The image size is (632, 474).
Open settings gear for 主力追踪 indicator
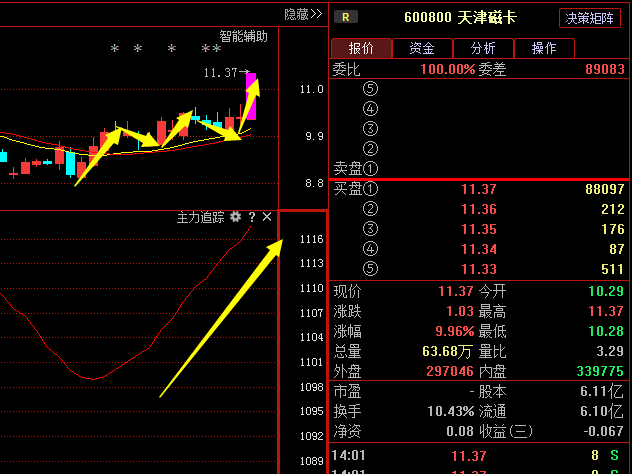235,217
